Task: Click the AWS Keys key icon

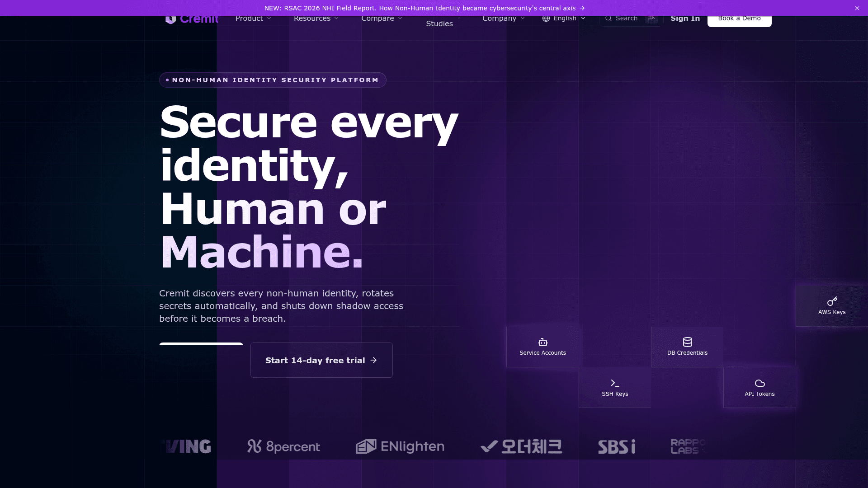Action: [x=832, y=301]
